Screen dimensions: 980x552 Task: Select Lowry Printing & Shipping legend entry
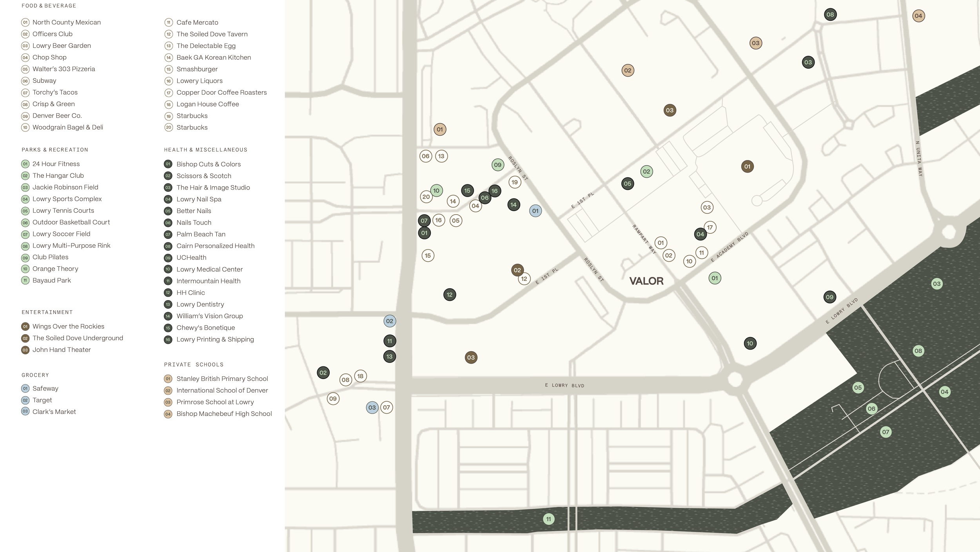click(215, 339)
